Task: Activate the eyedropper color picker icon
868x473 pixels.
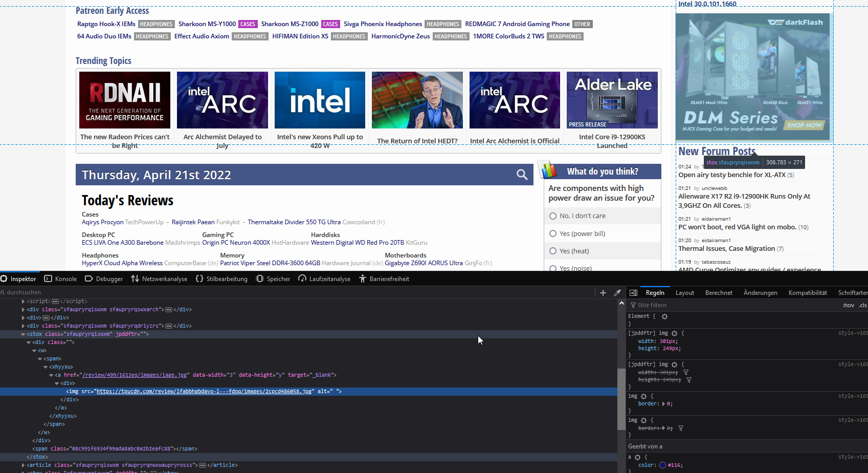Action: [x=617, y=293]
